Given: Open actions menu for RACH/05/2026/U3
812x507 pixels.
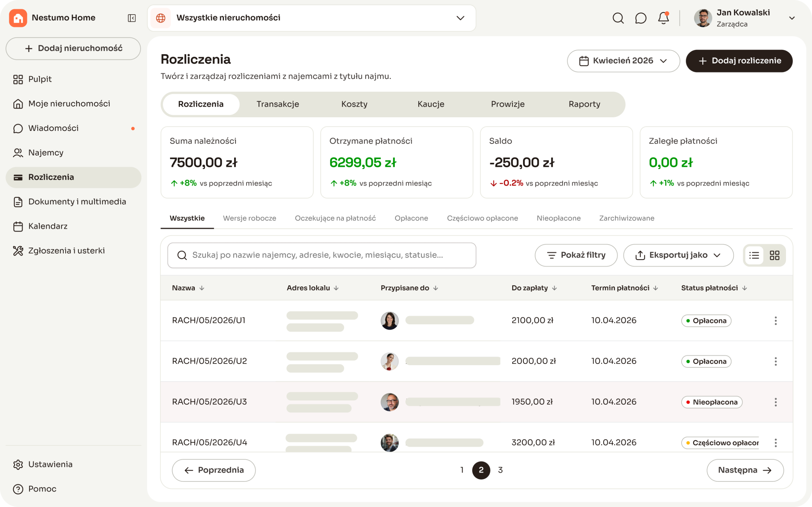Looking at the screenshot, I should pos(776,402).
